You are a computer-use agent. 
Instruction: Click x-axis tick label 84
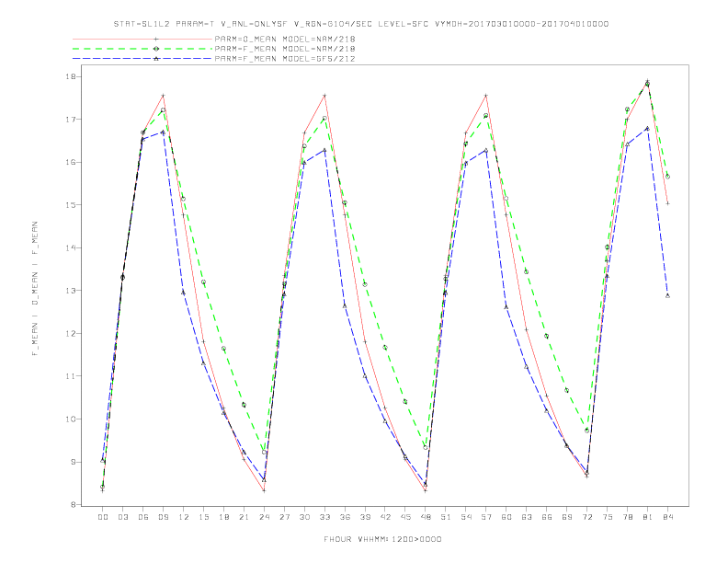667,517
